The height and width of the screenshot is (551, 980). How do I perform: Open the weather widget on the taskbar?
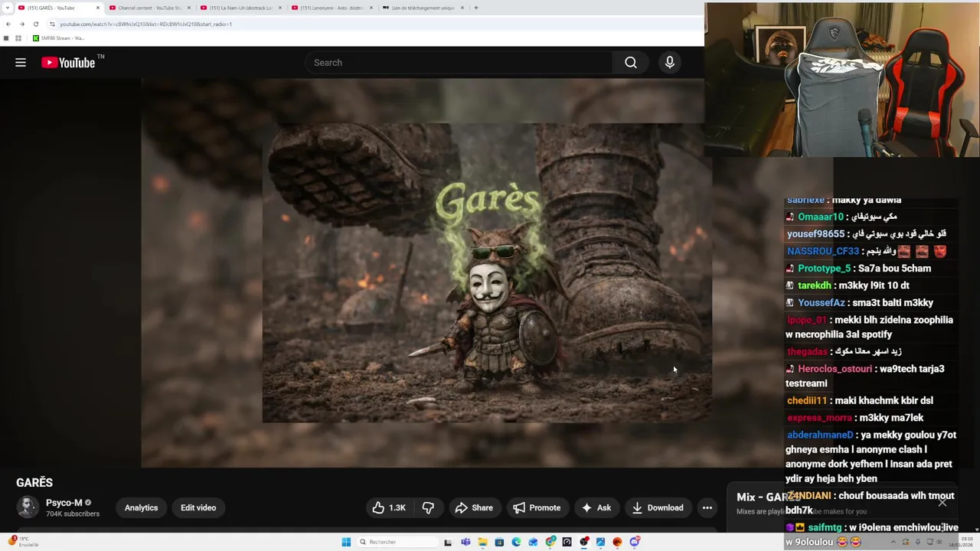(x=21, y=542)
